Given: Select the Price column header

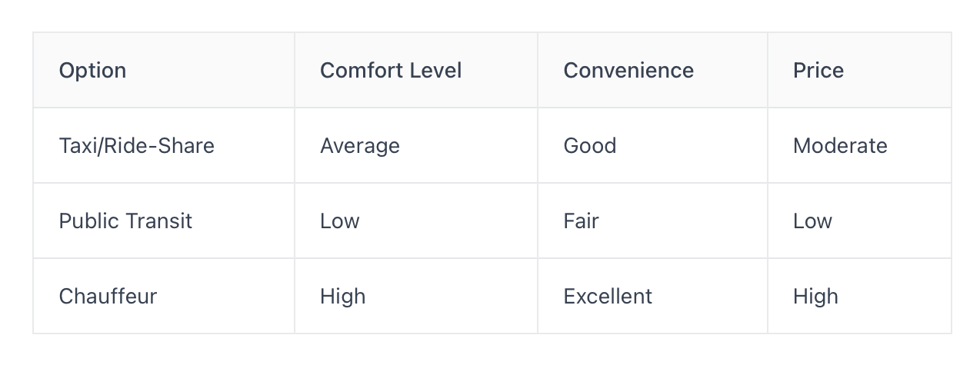Looking at the screenshot, I should (x=818, y=71).
